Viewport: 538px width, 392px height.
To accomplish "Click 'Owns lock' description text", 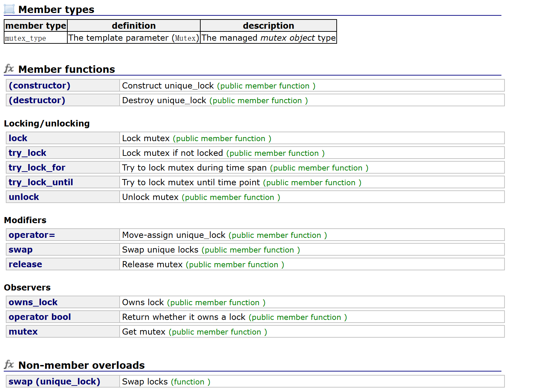I will click(x=143, y=302).
